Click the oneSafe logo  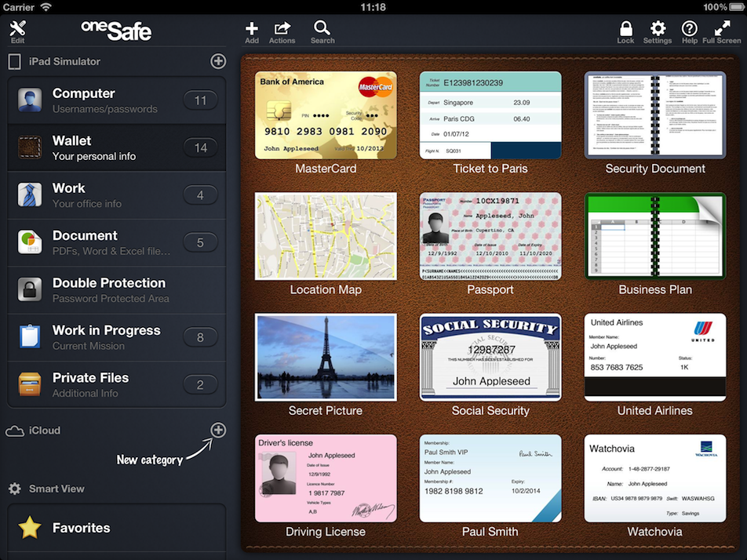click(116, 31)
